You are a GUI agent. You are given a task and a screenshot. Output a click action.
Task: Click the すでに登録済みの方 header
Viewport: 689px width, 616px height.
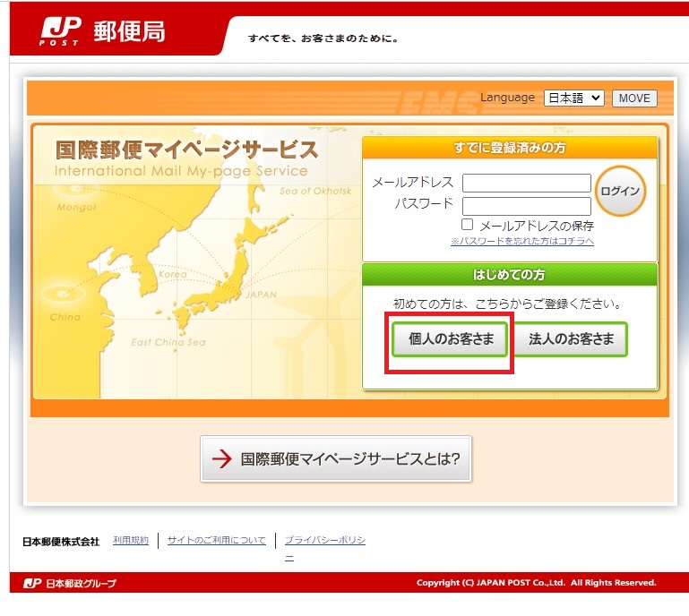pos(510,148)
